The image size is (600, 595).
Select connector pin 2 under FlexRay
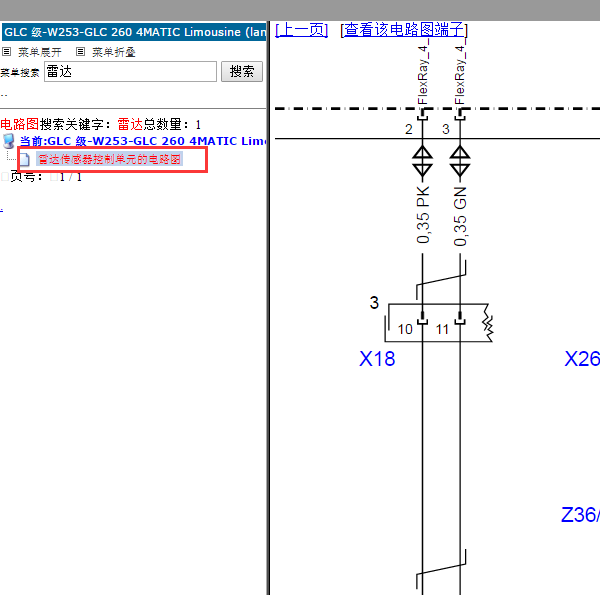pyautogui.click(x=409, y=129)
